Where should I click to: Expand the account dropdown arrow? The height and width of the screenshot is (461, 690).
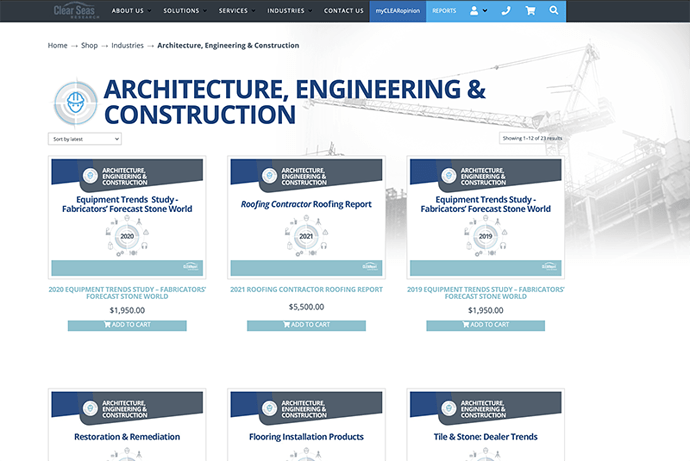click(x=485, y=11)
